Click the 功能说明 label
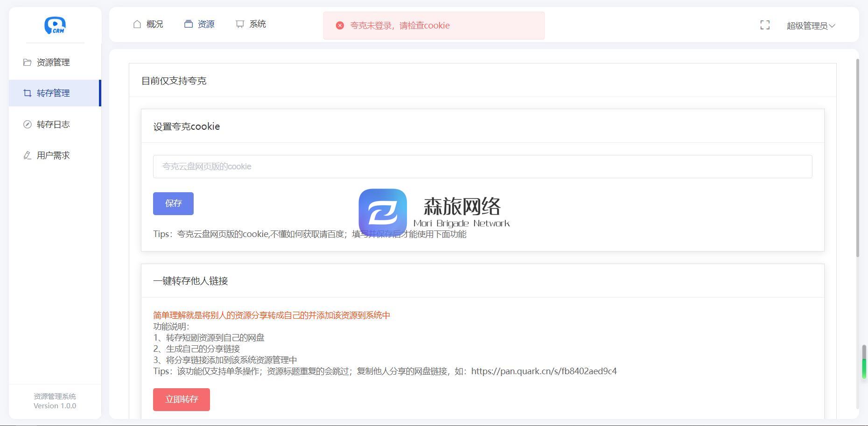868x426 pixels. (171, 327)
